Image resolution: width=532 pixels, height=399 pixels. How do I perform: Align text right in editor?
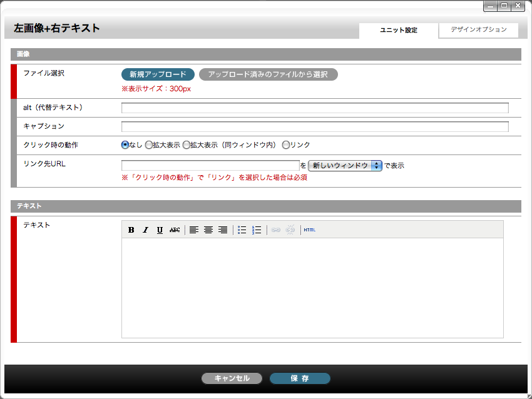(223, 230)
